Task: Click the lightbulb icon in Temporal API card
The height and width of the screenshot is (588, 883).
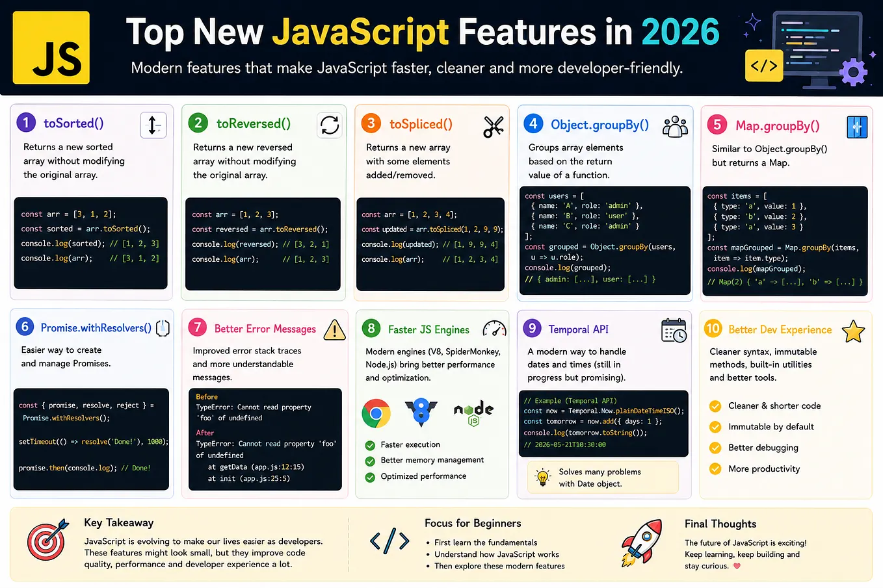Action: click(542, 477)
